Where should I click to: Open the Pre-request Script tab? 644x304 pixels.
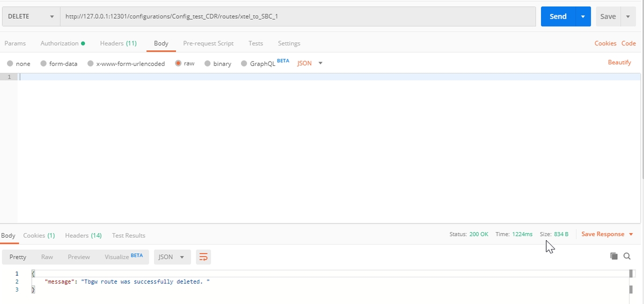coord(208,43)
